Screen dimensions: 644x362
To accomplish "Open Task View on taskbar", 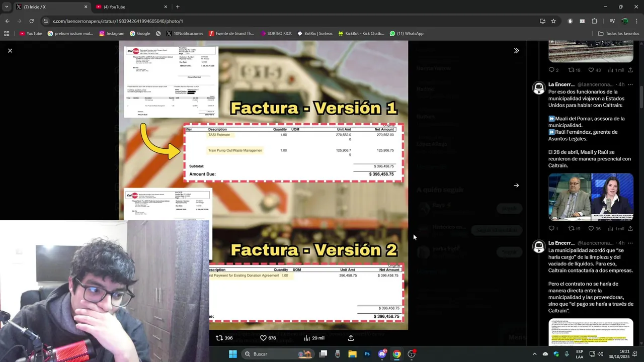I will tap(324, 354).
